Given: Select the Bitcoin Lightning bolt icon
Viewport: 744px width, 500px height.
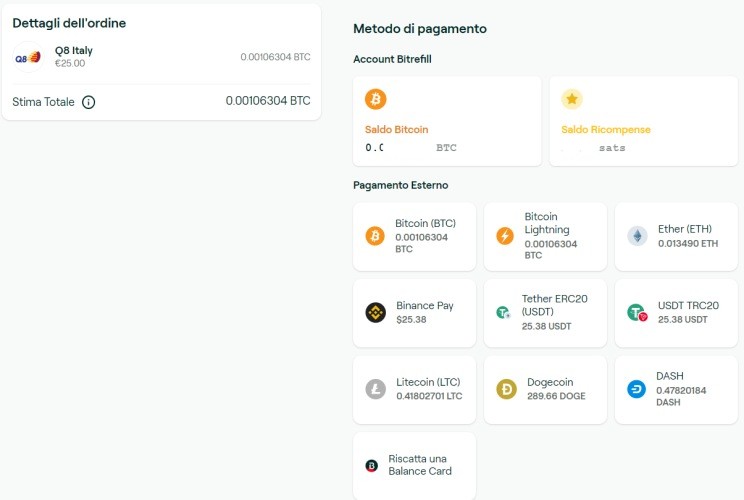Looking at the screenshot, I should point(505,236).
